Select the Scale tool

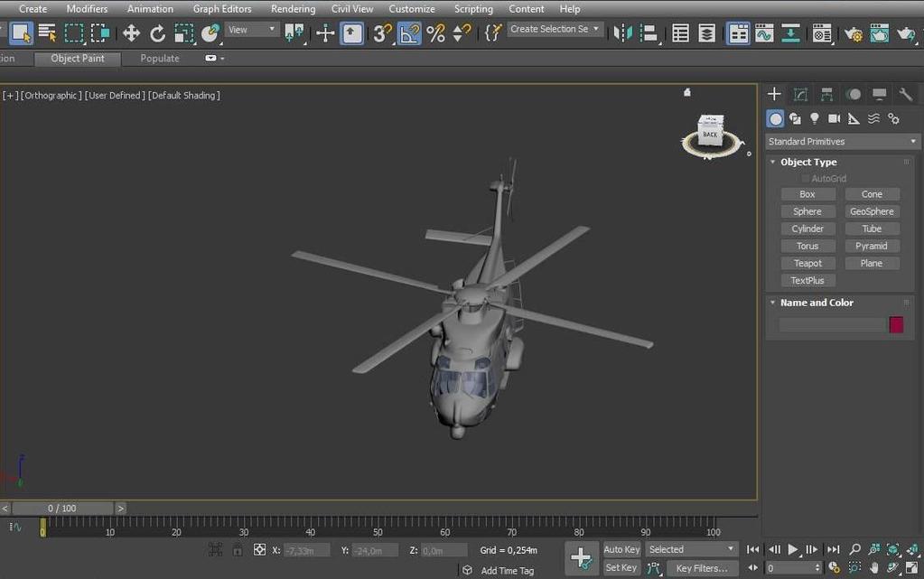pyautogui.click(x=184, y=33)
